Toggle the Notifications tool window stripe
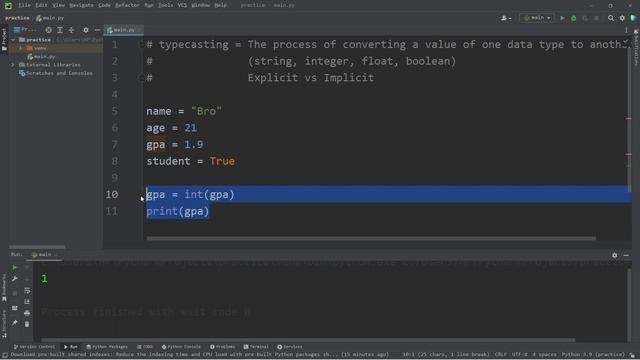Viewport: 640px width, 360px height. point(636,47)
